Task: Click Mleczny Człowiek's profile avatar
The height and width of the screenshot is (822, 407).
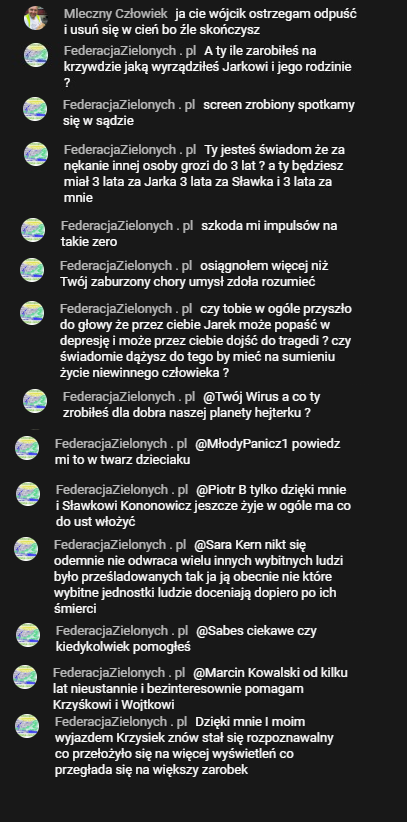Action: pos(36,18)
